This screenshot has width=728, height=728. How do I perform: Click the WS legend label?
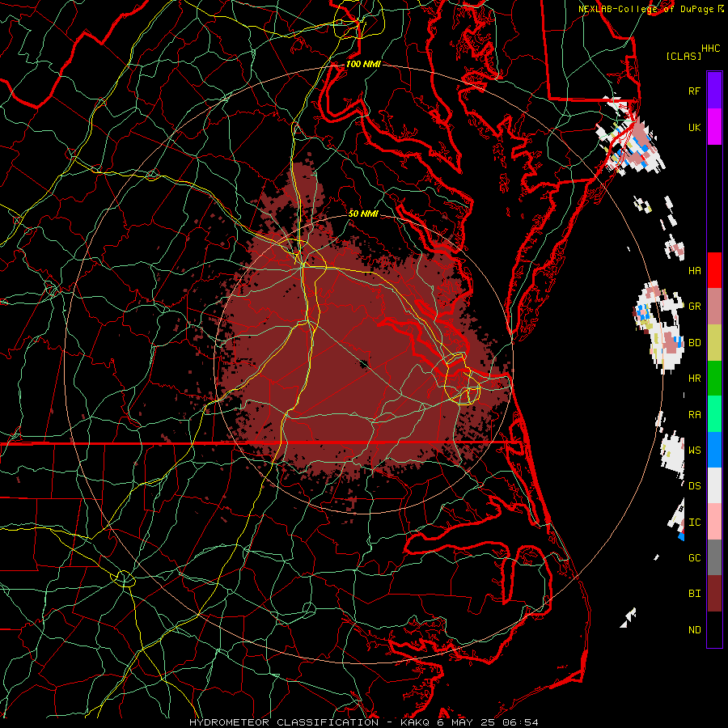pyautogui.click(x=694, y=450)
